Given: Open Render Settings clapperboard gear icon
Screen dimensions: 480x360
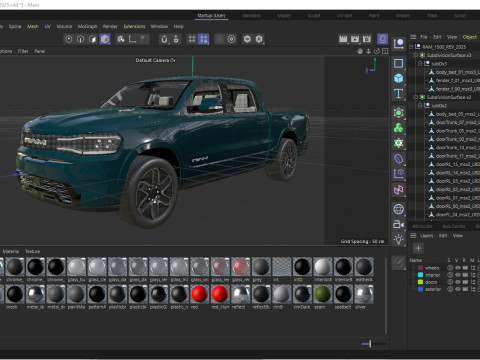Looking at the screenshot, I should (367, 39).
